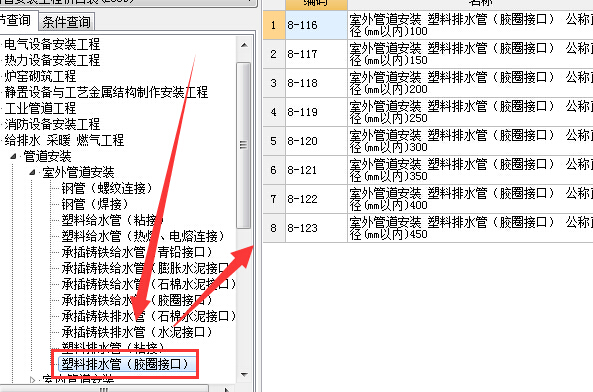The image size is (593, 392).
Task: Select 承插铸铁排水管（石棉水泥接口）
Action: tap(149, 316)
